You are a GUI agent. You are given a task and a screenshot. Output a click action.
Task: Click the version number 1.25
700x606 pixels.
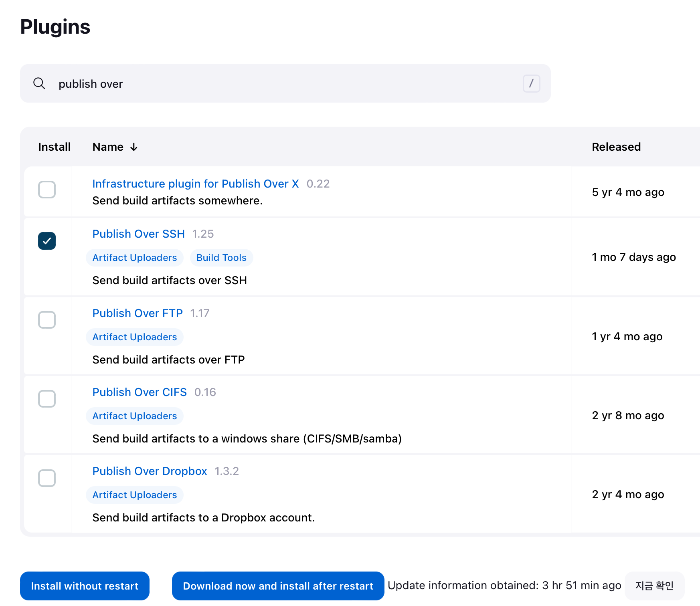click(x=203, y=234)
